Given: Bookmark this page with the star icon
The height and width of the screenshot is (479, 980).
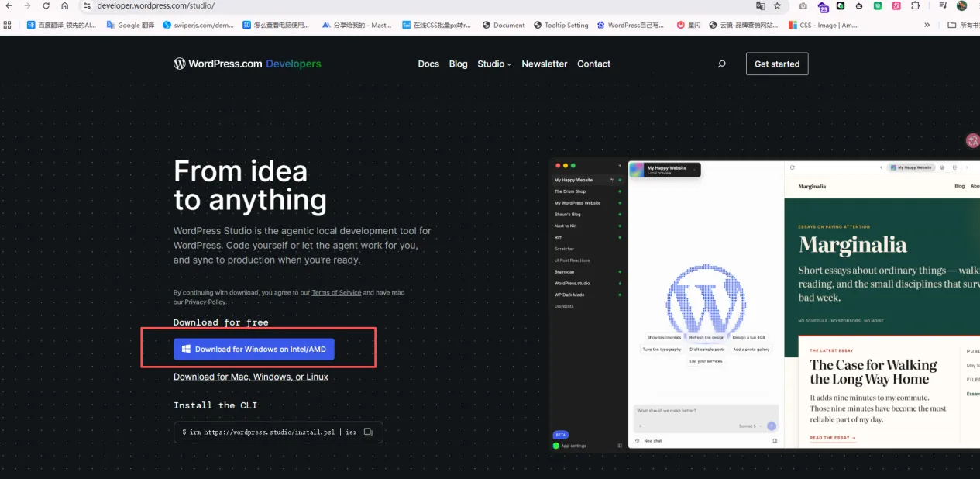Looking at the screenshot, I should (777, 5).
